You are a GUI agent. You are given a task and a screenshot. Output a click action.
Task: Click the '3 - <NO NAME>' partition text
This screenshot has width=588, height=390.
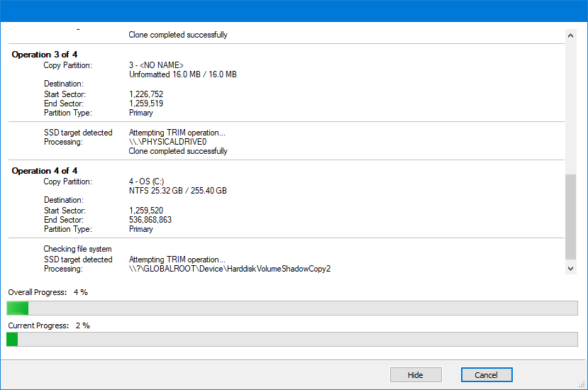156,65
